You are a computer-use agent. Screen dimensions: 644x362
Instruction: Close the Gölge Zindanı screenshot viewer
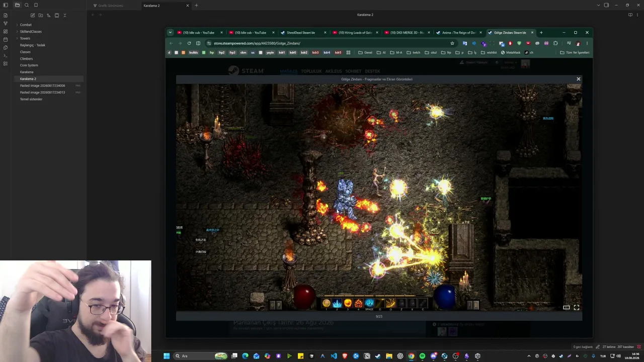pos(578,79)
